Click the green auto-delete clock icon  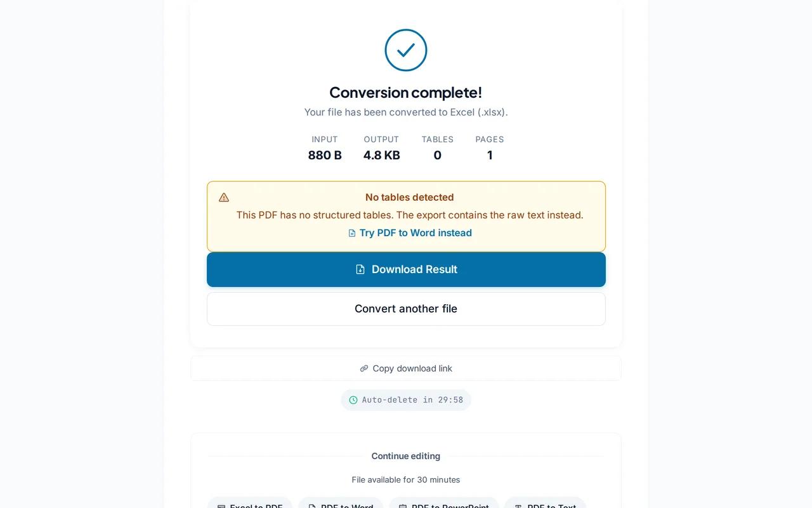coord(353,400)
